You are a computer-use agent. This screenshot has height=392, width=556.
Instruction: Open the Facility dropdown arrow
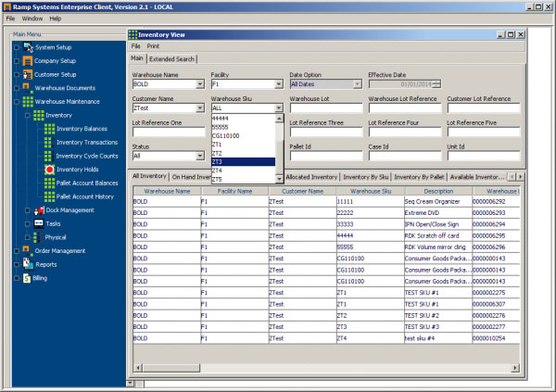pyautogui.click(x=279, y=84)
